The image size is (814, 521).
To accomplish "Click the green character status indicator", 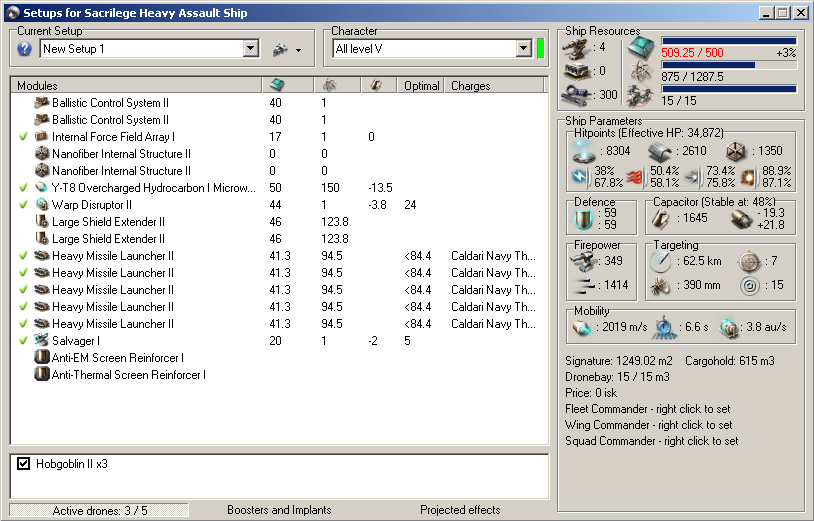I will click(540, 49).
